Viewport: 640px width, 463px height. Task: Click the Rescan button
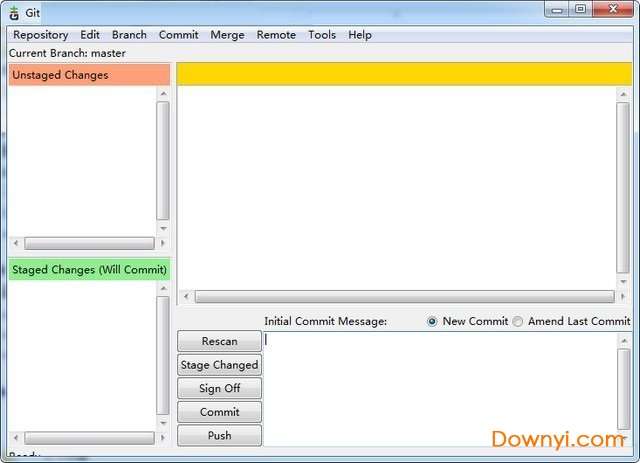click(x=220, y=341)
